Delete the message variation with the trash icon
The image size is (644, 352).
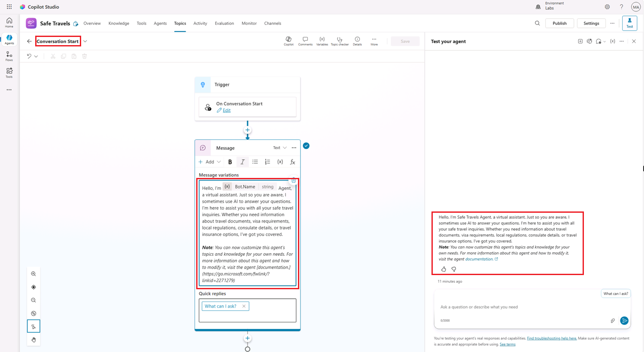coord(294,181)
